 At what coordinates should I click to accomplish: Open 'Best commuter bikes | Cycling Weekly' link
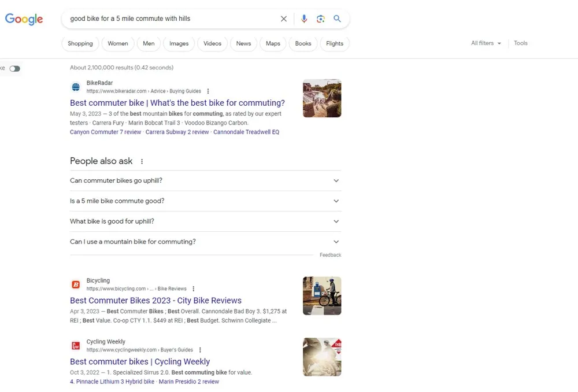pyautogui.click(x=140, y=362)
